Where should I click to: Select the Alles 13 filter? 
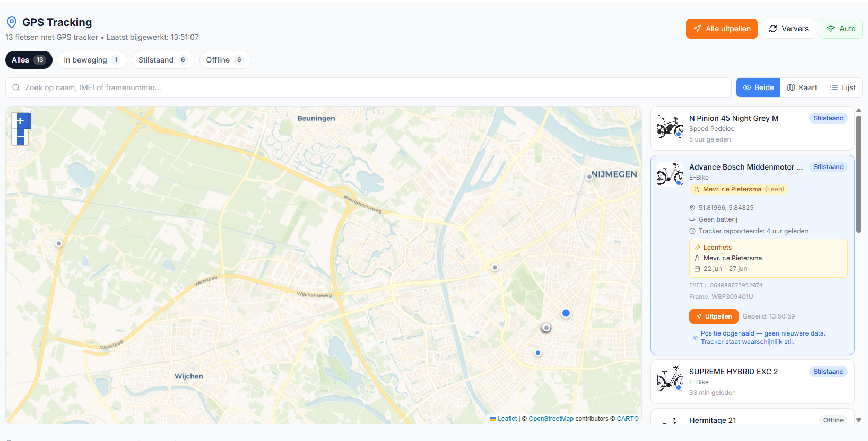click(x=29, y=60)
